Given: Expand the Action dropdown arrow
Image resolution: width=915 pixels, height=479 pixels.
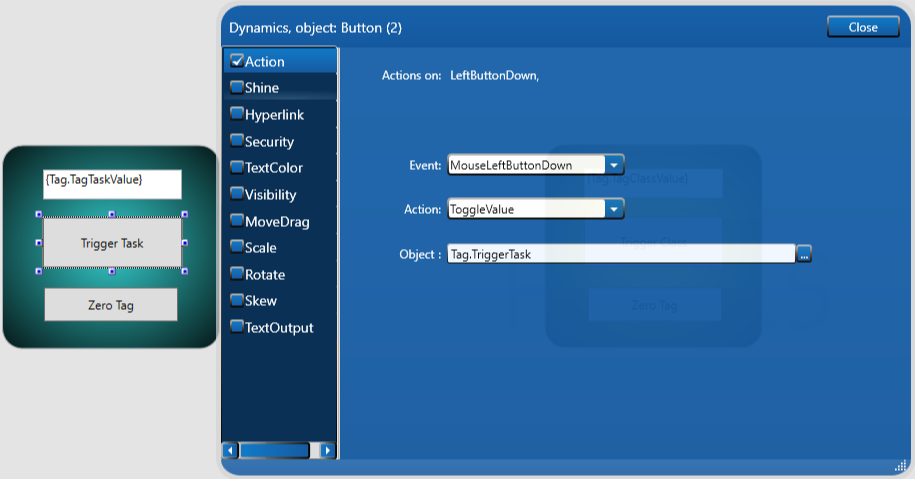Looking at the screenshot, I should coord(615,209).
